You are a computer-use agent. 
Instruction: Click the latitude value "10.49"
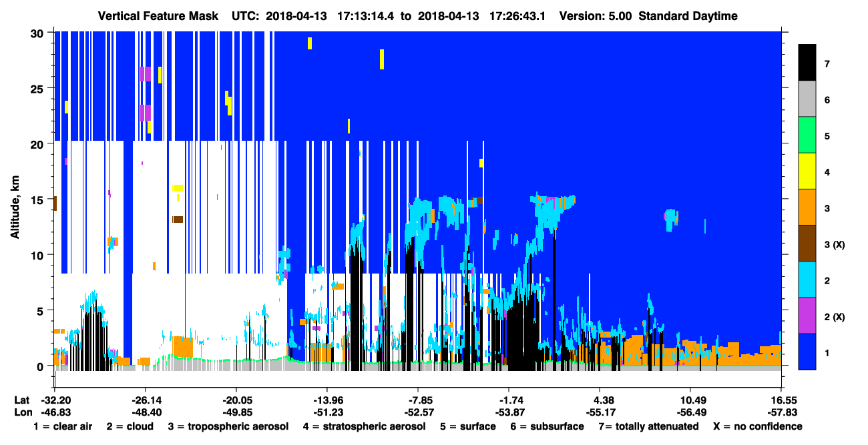tap(690, 400)
